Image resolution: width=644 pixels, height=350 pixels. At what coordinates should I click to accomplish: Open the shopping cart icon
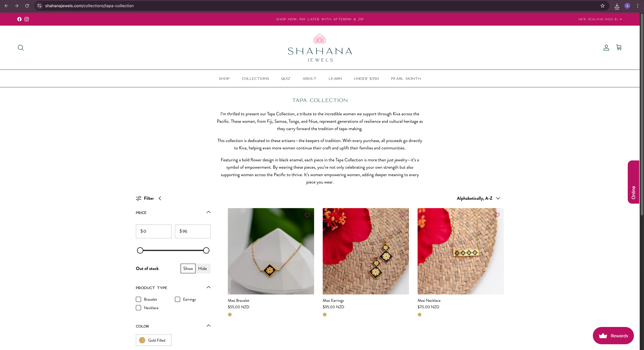point(619,48)
